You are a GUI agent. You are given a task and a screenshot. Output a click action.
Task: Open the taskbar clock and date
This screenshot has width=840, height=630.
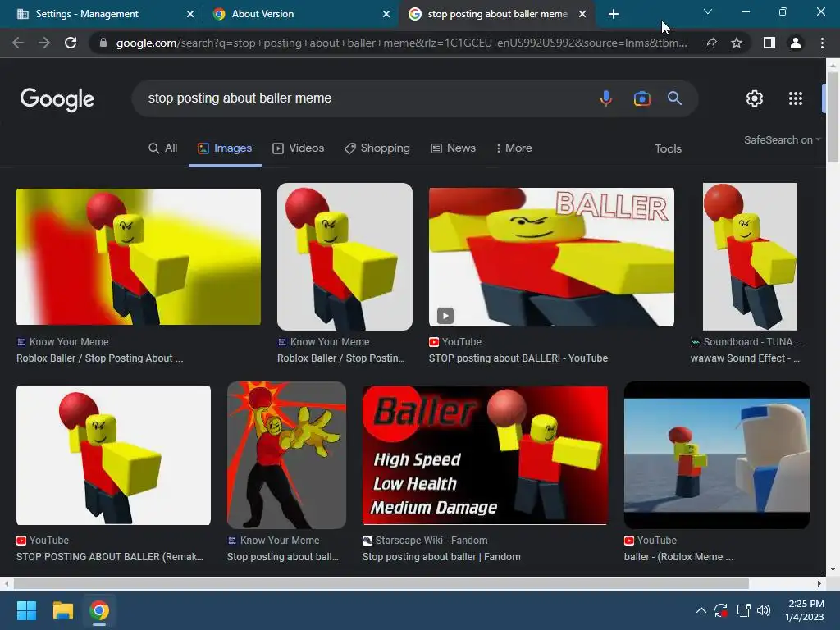point(806,610)
